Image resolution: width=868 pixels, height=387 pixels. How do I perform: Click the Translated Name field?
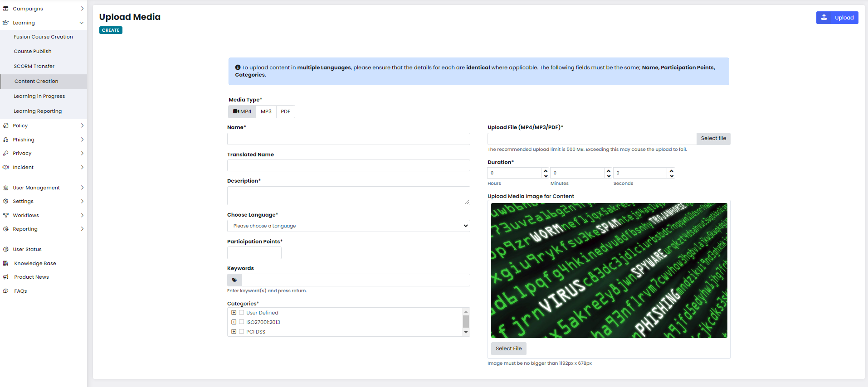[x=348, y=165]
